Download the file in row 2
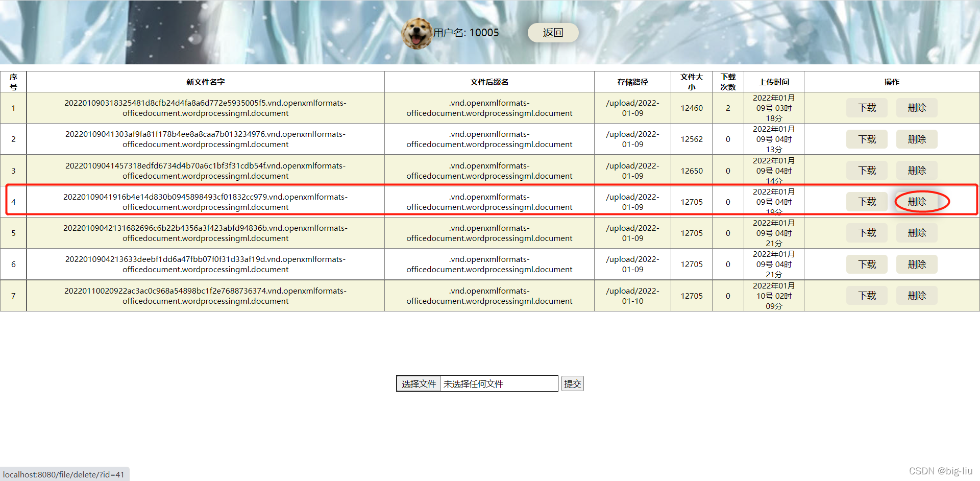Viewport: 980px width, 481px height. tap(867, 139)
